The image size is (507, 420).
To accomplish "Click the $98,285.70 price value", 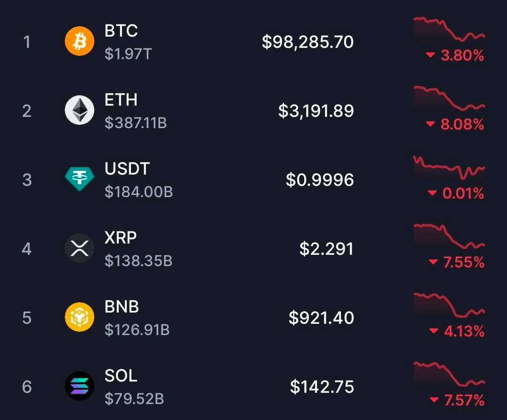I will (307, 42).
